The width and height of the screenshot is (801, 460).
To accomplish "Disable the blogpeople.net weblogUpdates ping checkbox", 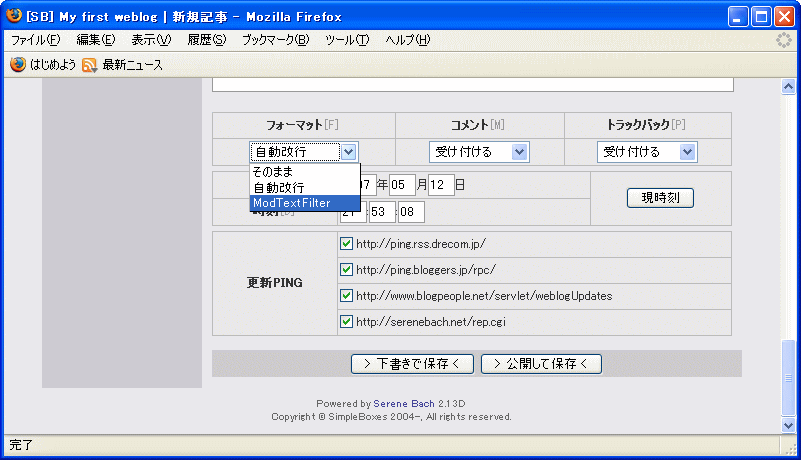I will tap(346, 296).
